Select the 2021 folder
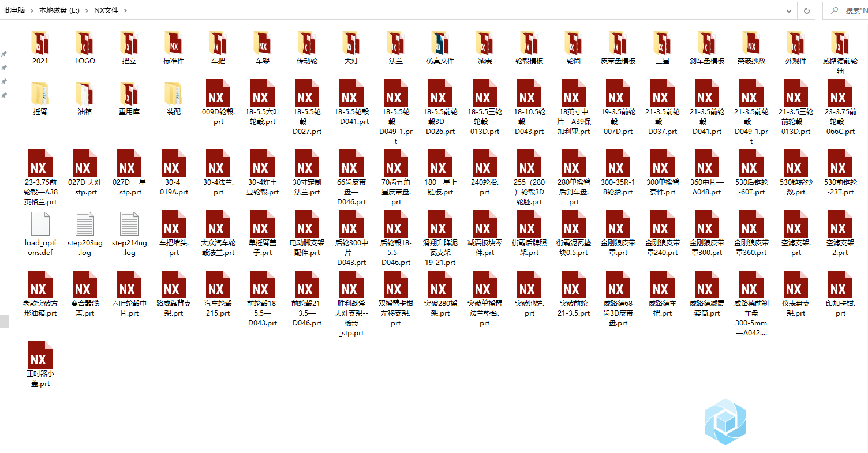Screen dimensions: 868x453 pyautogui.click(x=40, y=48)
